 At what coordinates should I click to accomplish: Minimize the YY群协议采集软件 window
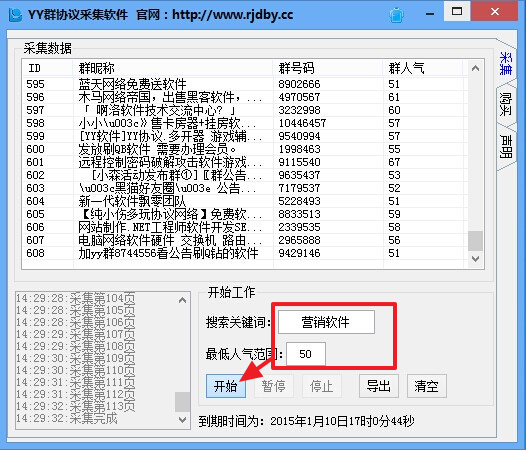pyautogui.click(x=429, y=14)
